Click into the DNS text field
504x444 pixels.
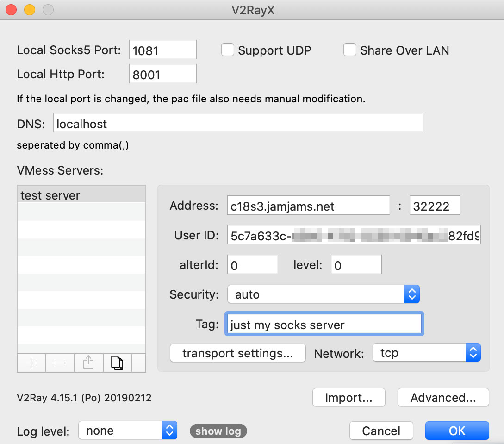click(x=238, y=123)
